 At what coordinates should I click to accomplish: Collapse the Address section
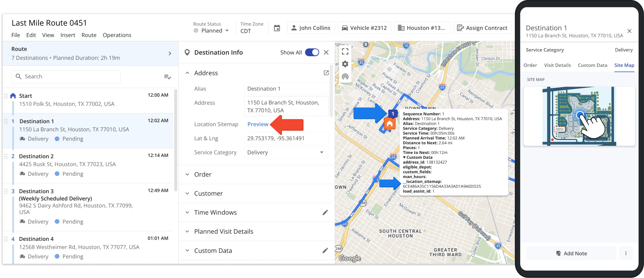[187, 73]
